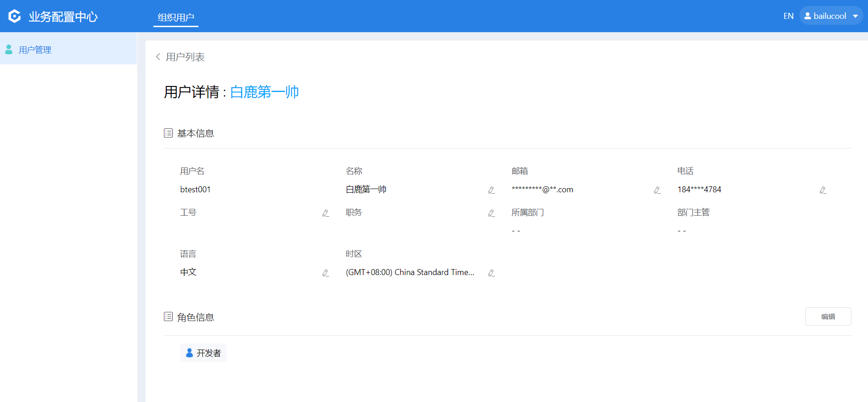Click the person icon in 开发者 tag
The height and width of the screenshot is (402, 868).
[189, 353]
